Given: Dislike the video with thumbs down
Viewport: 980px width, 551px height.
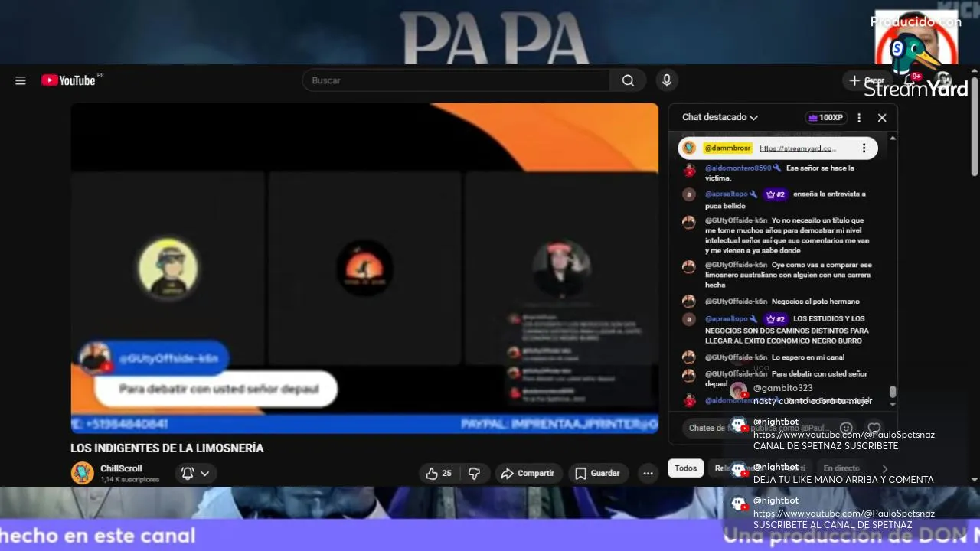Looking at the screenshot, I should (474, 474).
